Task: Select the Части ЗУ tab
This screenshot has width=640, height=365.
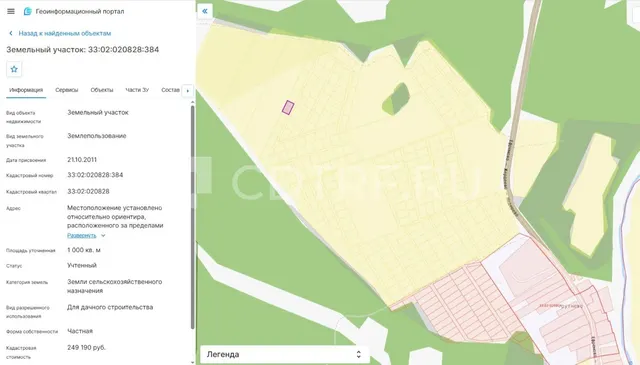Action: [137, 90]
